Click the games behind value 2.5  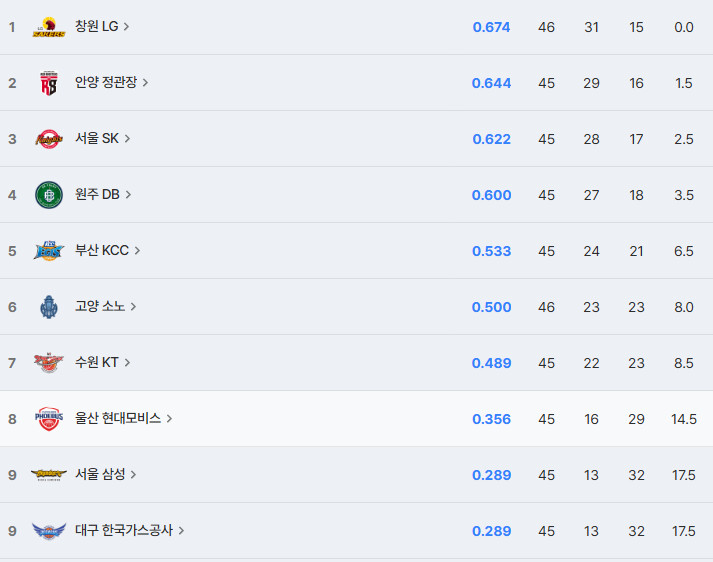683,139
